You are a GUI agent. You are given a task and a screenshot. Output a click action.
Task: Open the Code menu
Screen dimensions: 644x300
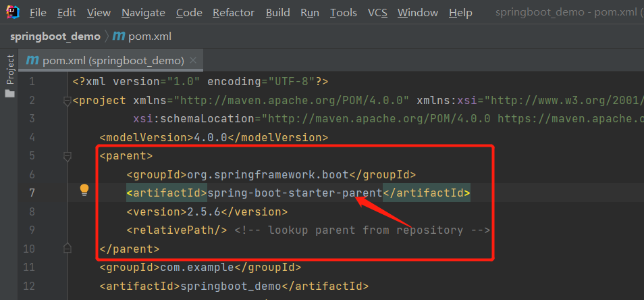tap(189, 13)
